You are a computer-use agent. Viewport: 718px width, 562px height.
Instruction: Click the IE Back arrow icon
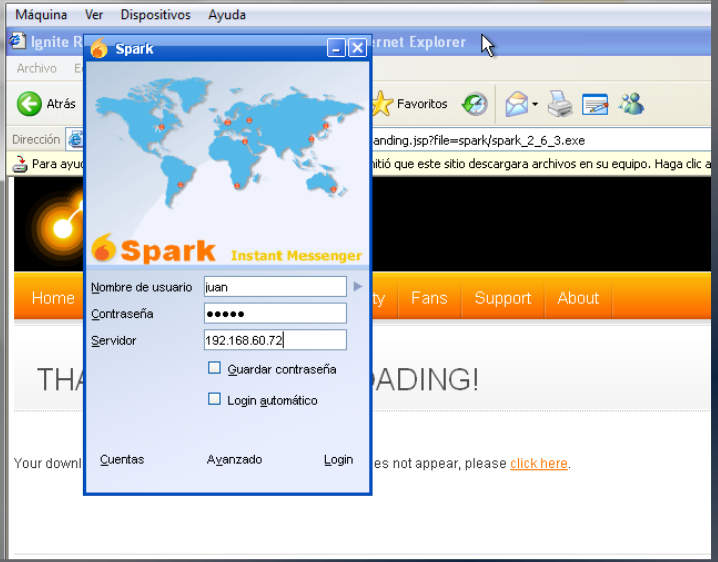pos(30,104)
